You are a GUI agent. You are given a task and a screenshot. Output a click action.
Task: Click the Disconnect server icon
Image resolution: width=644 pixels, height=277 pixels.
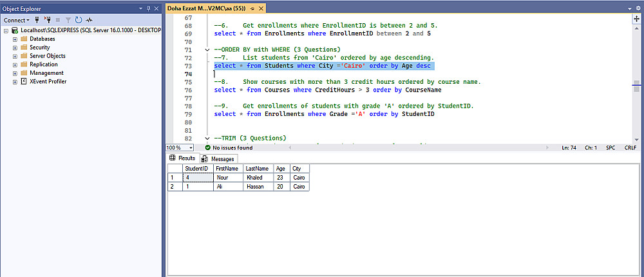click(46, 20)
